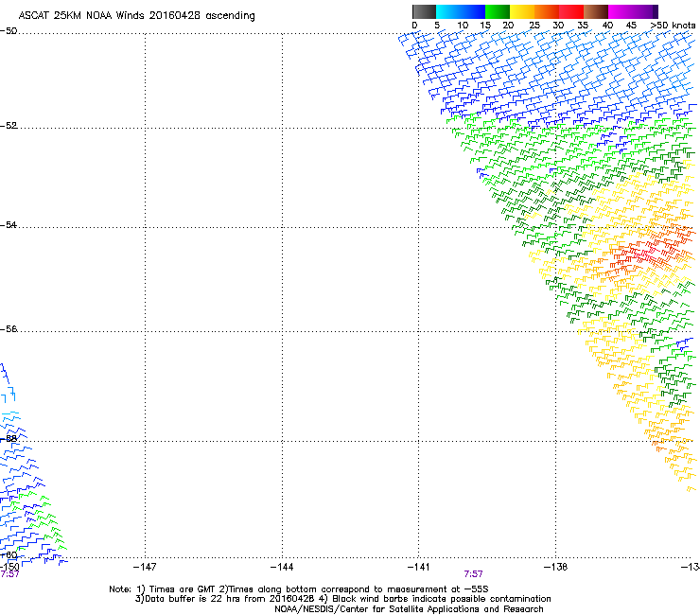
Task: Select the purple 45-50 knots legend swatch
Action: 645,11
